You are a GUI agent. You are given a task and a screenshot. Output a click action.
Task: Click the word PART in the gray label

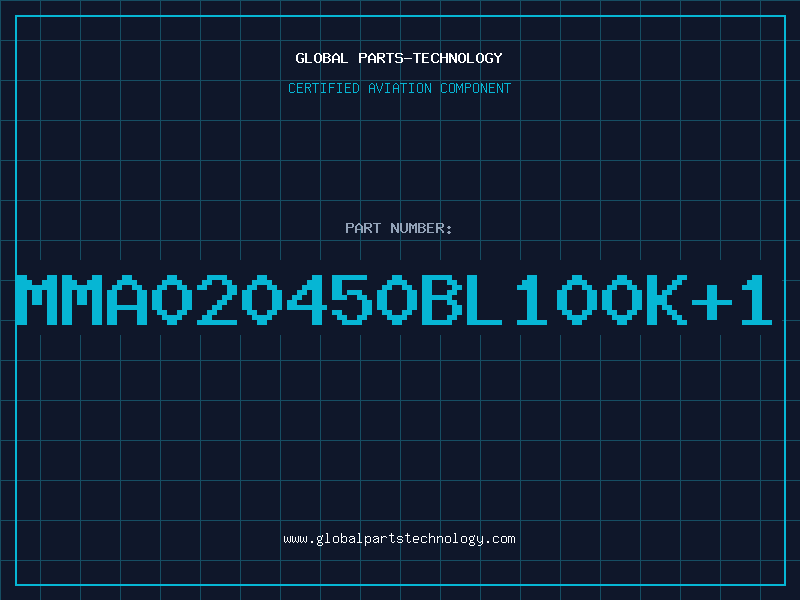click(x=363, y=228)
